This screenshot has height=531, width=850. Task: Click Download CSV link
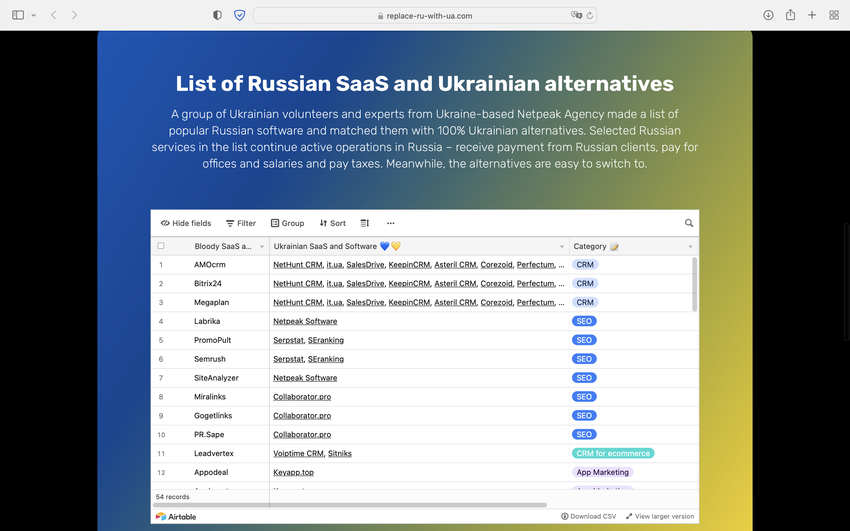click(588, 516)
